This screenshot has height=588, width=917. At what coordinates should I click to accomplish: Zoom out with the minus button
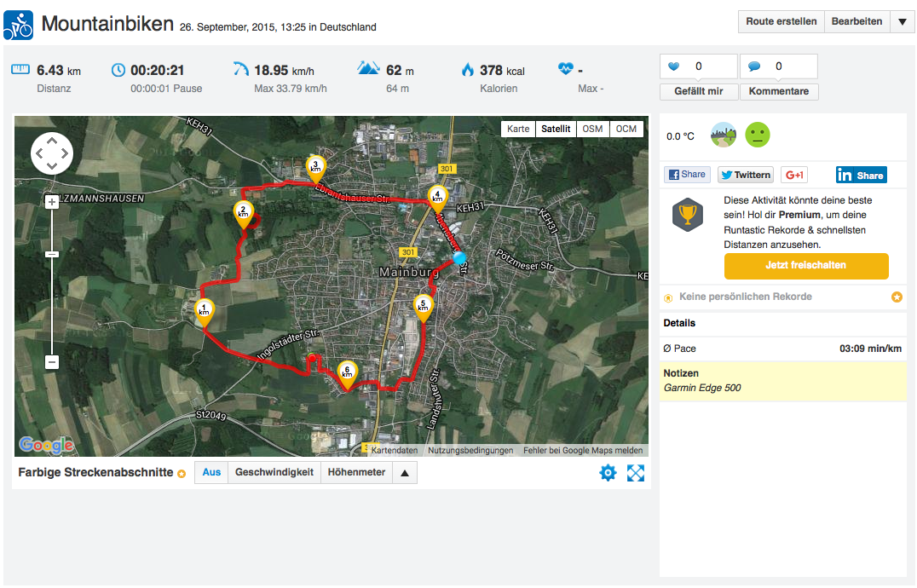coord(52,362)
